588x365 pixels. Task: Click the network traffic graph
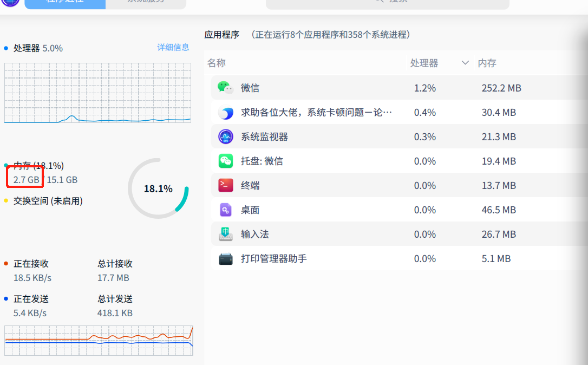(99, 340)
